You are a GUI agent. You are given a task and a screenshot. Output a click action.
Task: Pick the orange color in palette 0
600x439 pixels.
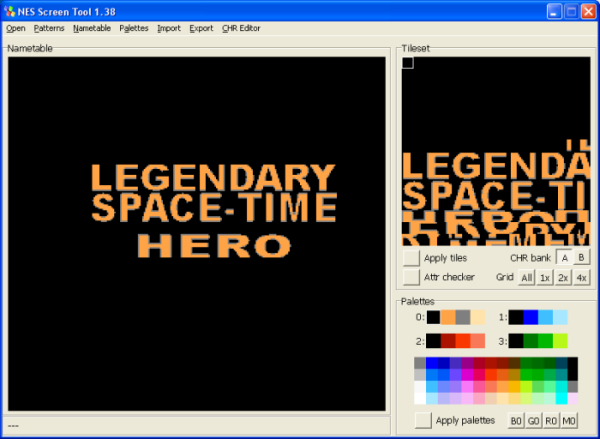(448, 317)
